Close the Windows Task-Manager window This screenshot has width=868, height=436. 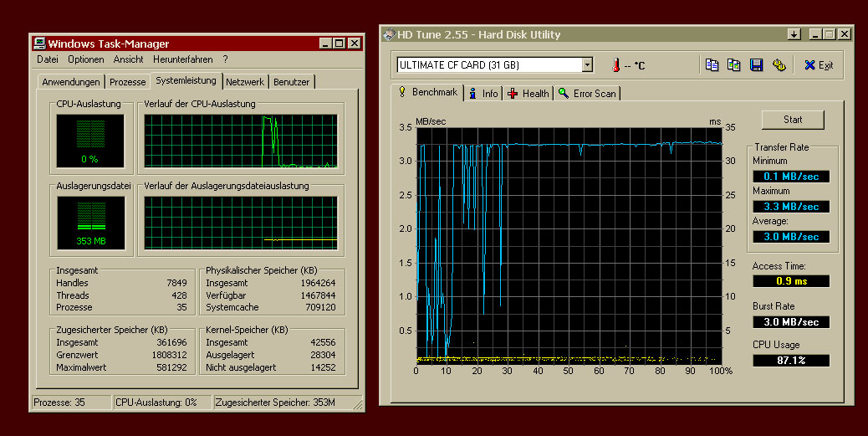click(355, 44)
